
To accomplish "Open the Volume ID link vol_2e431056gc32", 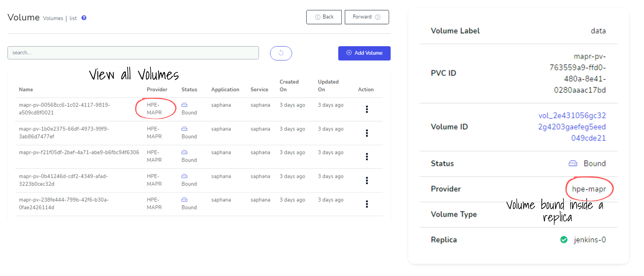I will (x=572, y=127).
